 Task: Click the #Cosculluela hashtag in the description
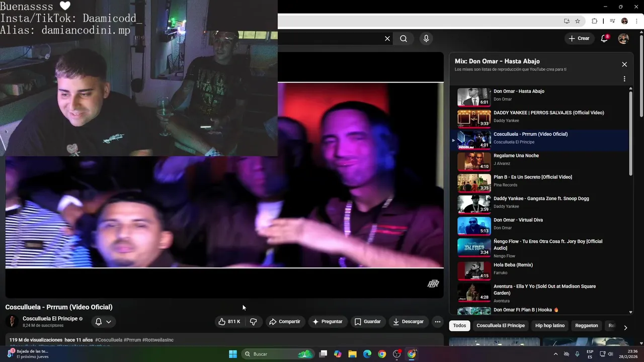click(x=109, y=340)
